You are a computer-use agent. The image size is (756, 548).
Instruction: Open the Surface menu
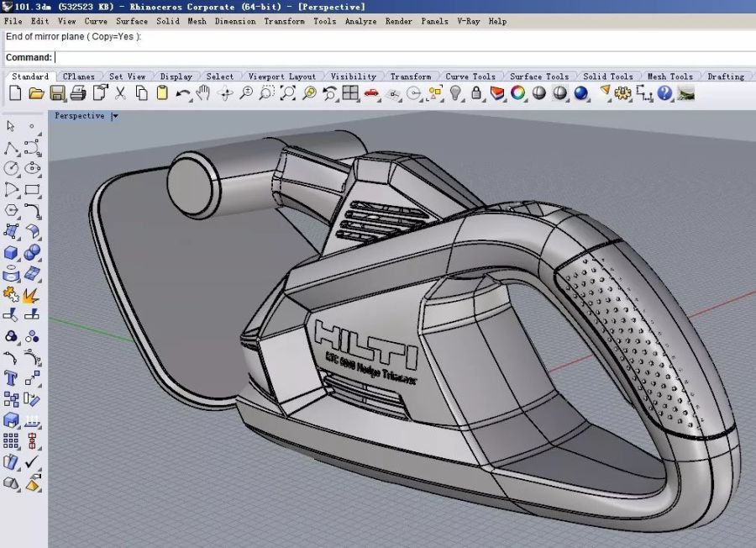coord(132,21)
